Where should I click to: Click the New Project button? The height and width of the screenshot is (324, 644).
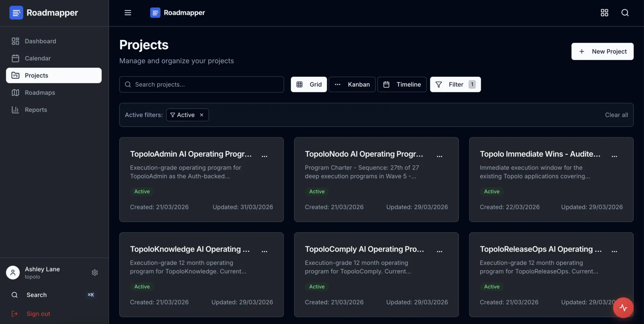[x=602, y=51]
